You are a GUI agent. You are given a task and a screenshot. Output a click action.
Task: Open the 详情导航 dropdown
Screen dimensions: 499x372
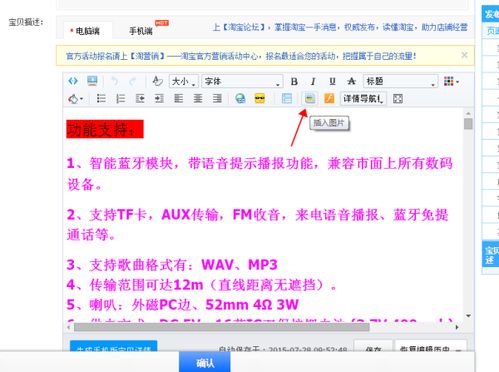(x=363, y=99)
